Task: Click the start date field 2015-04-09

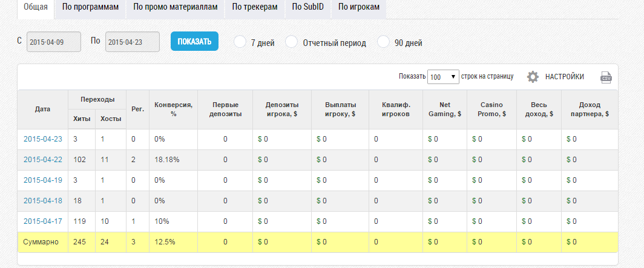Action: [x=53, y=42]
